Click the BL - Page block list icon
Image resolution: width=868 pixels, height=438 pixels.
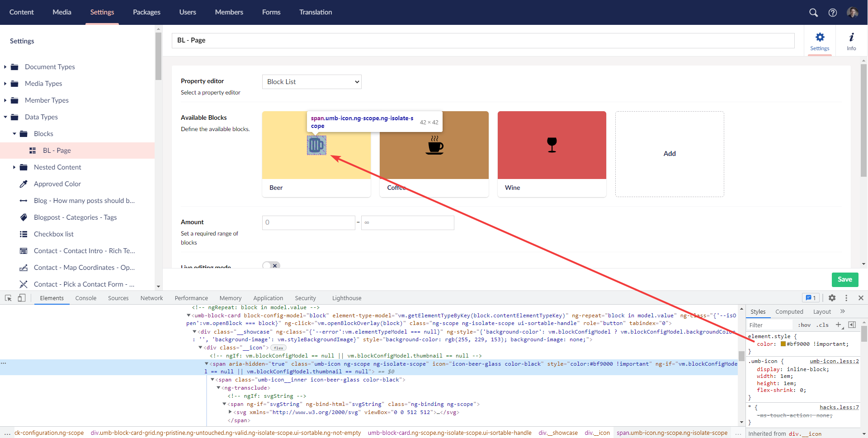(x=33, y=151)
